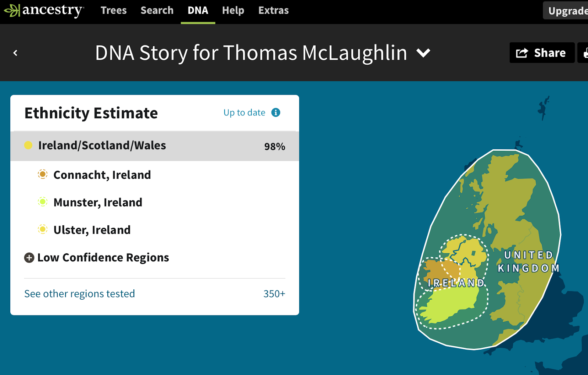The height and width of the screenshot is (375, 588).
Task: Click the Upgrade button
Action: 567,11
